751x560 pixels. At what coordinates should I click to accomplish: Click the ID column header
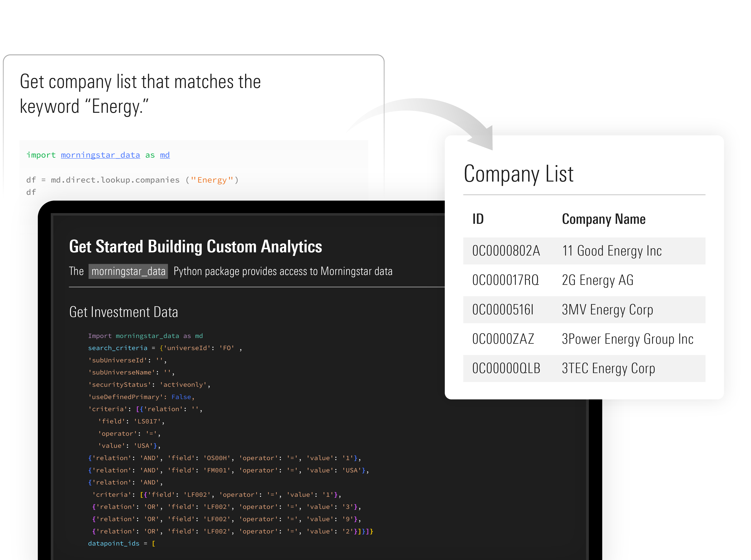478,219
